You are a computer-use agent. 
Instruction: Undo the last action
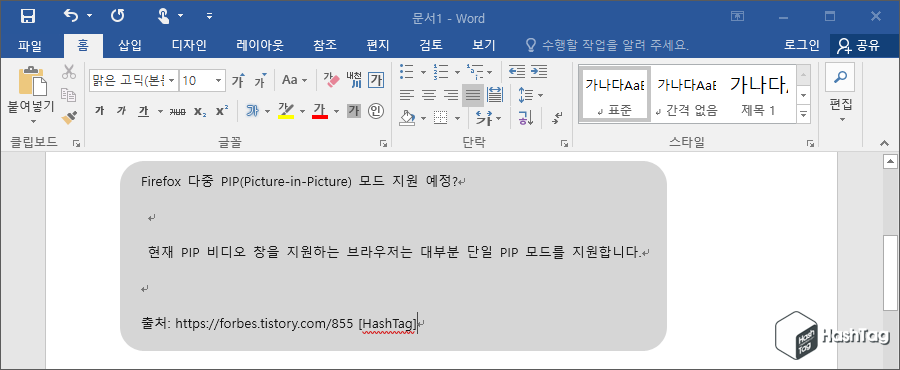click(71, 16)
